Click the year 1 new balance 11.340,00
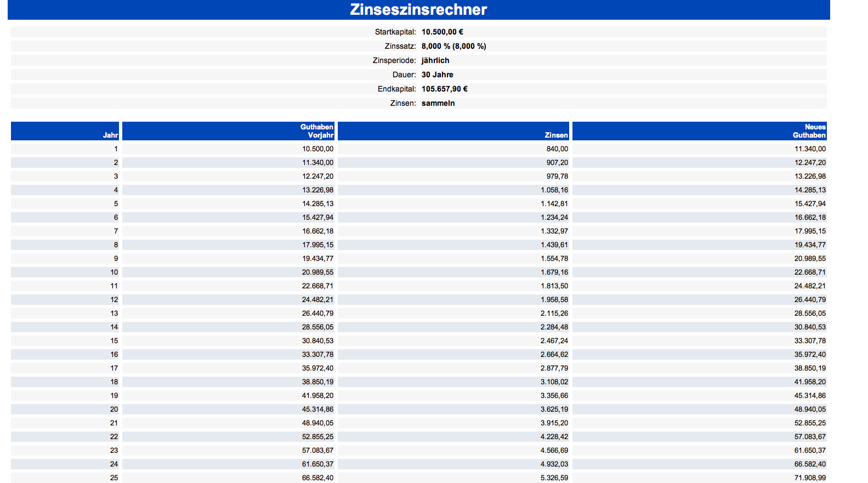This screenshot has width=868, height=483. click(810, 149)
